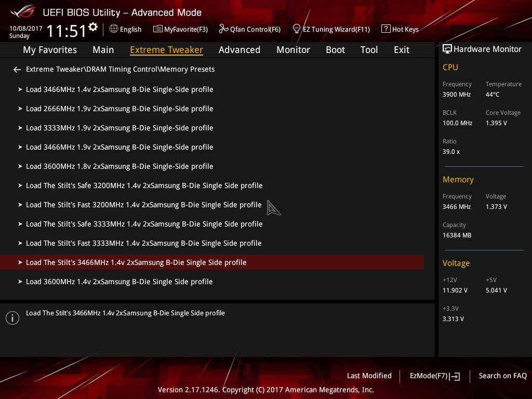
Task: Select Stilt's Safe 3333MHz 1.4v profile text
Action: [x=144, y=224]
